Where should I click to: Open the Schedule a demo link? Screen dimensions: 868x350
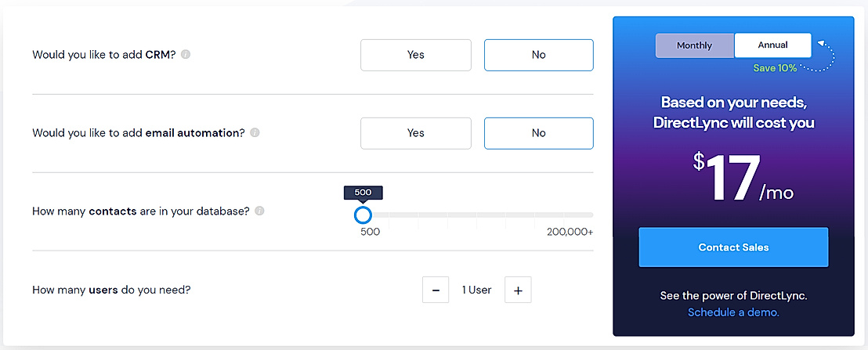coord(733,312)
